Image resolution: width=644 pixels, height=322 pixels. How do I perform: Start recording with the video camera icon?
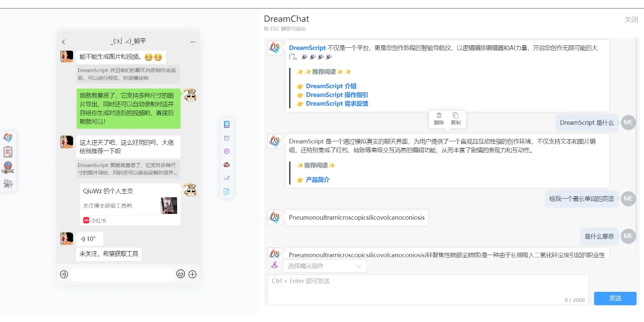tap(226, 164)
